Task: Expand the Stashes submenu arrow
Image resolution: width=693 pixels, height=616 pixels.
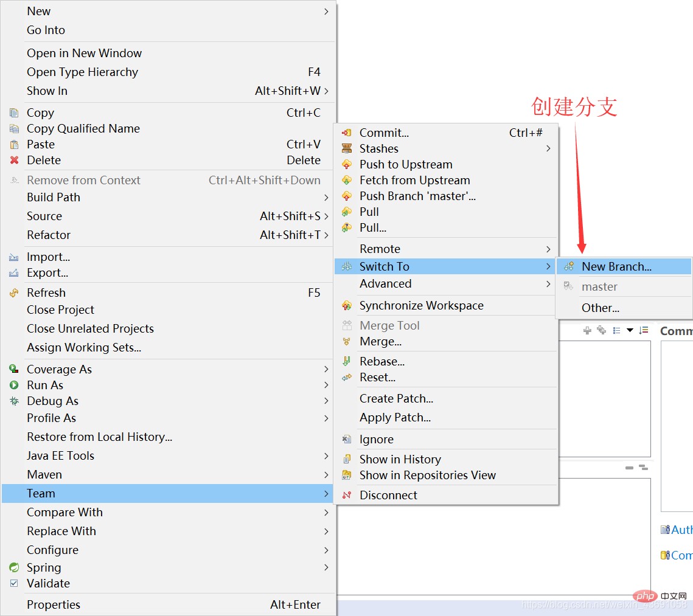Action: 548,148
